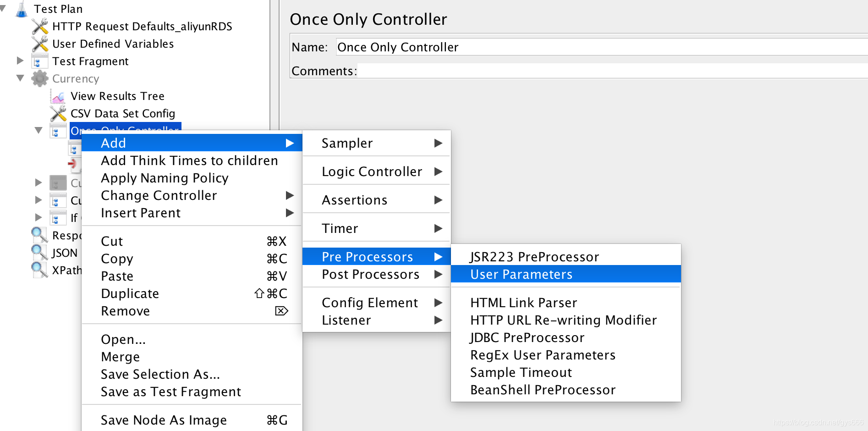The width and height of the screenshot is (868, 431).
Task: Click the disabled gray Cu controller icon
Action: [x=58, y=183]
